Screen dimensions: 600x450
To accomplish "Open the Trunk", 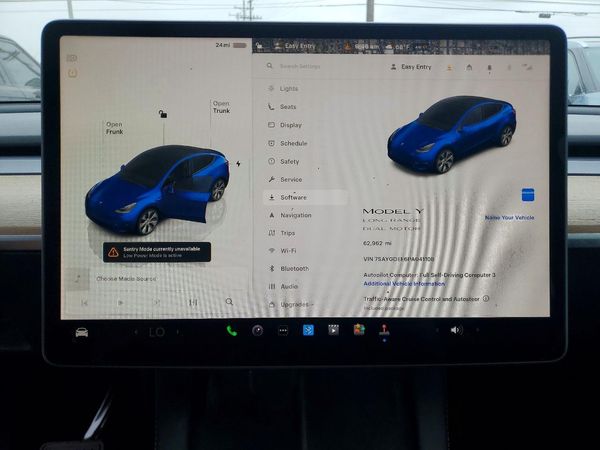I will [x=221, y=107].
